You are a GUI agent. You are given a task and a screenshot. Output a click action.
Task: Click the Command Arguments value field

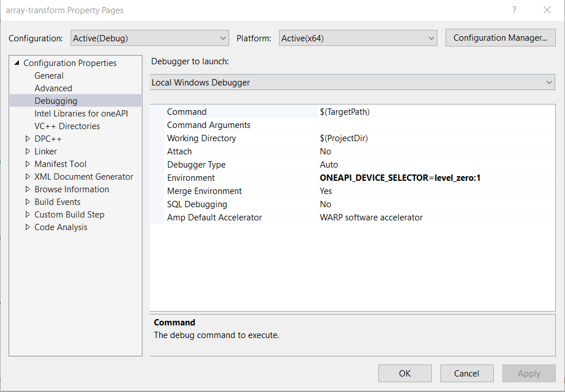coord(436,125)
